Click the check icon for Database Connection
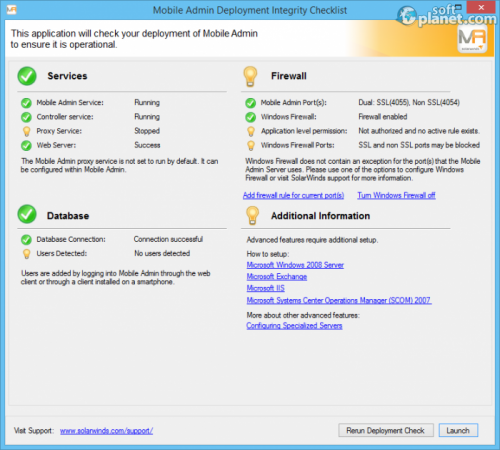This screenshot has height=450, width=500. [26, 240]
